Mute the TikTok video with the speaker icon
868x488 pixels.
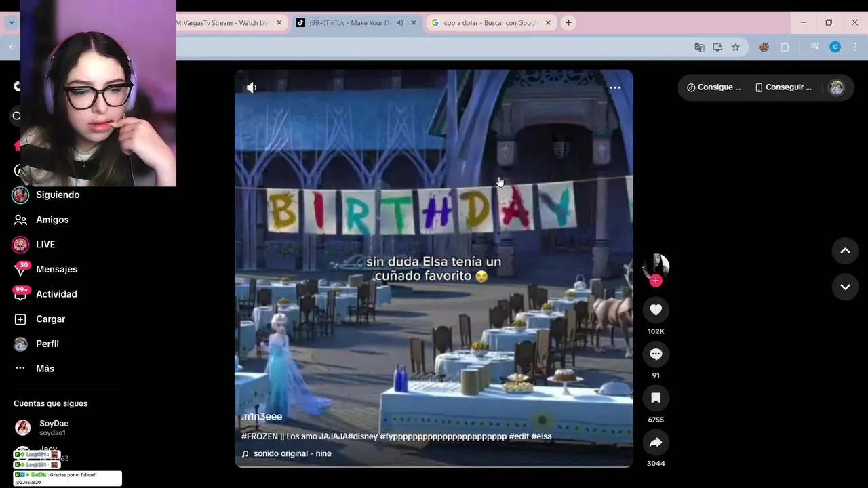pyautogui.click(x=252, y=87)
